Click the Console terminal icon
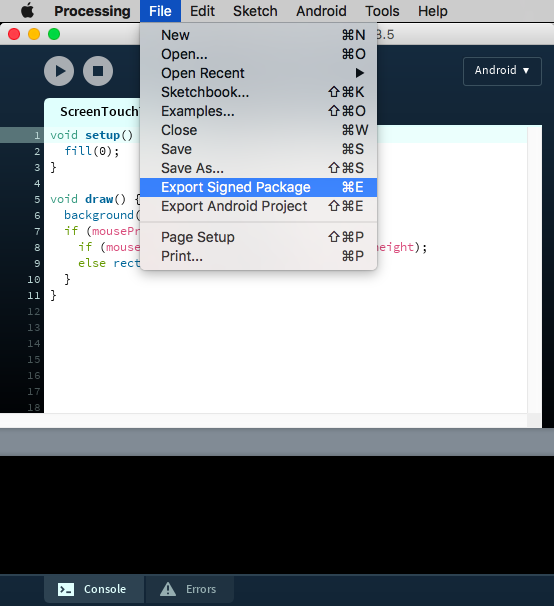The image size is (554, 606). (x=66, y=589)
